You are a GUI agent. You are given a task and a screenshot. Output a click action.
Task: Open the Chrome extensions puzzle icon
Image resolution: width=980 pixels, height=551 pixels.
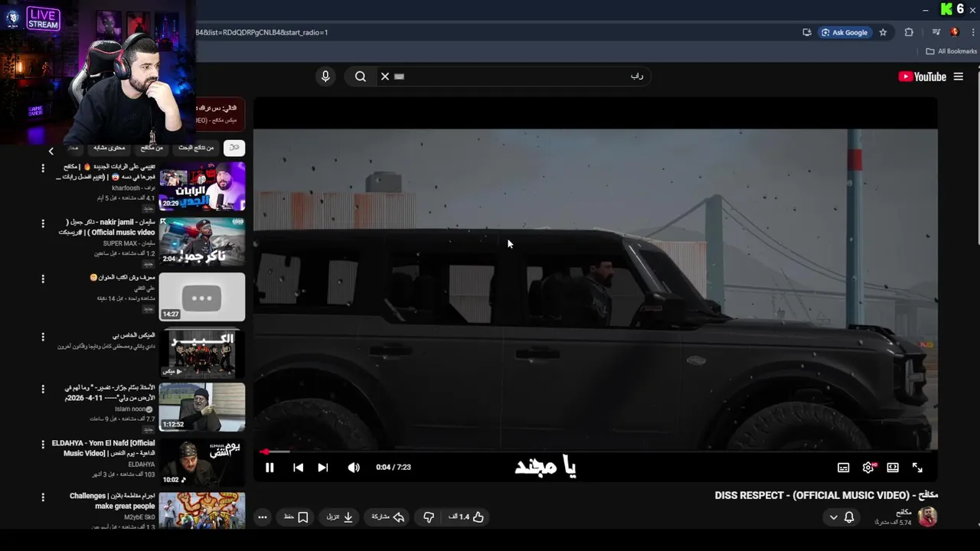[909, 32]
